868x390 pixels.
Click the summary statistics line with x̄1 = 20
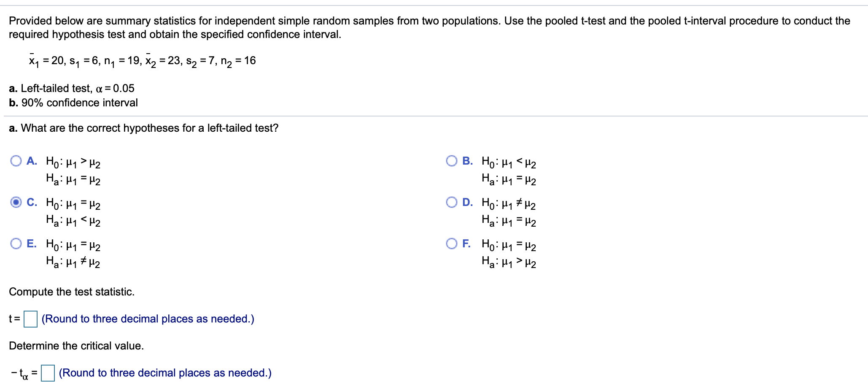click(142, 61)
